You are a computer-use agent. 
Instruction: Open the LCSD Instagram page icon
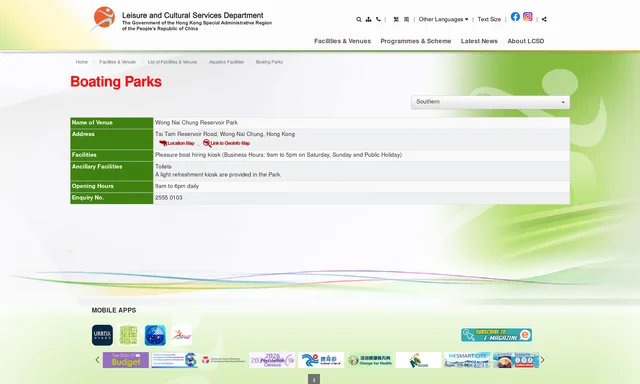(528, 16)
